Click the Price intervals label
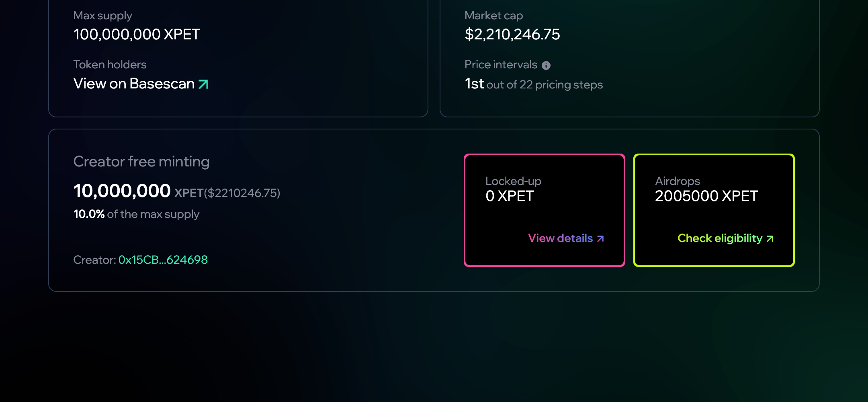868x402 pixels. point(501,65)
